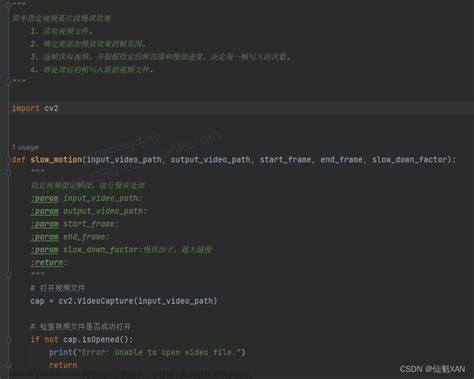Screen dimensions: 474x379
Task: Click 'input_video_path:' in the docstring
Action: pos(103,198)
